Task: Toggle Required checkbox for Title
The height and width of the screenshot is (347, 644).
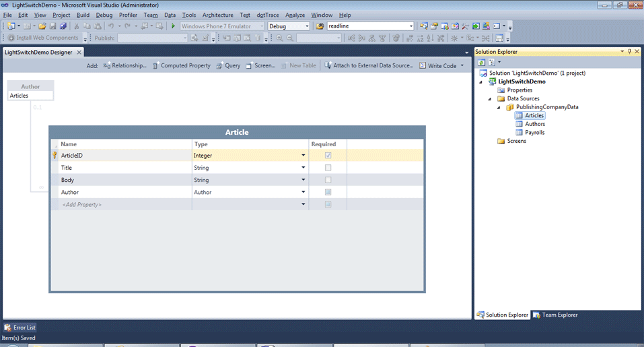Action: pyautogui.click(x=328, y=167)
